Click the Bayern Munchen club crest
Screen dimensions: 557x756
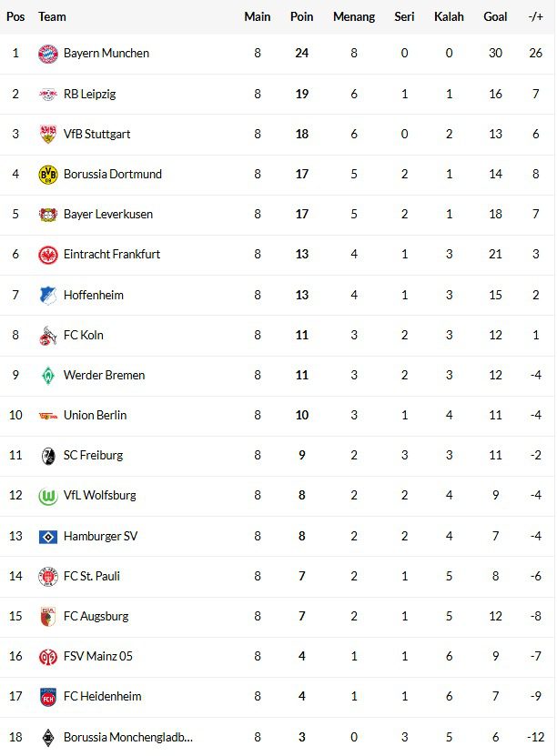(x=48, y=53)
